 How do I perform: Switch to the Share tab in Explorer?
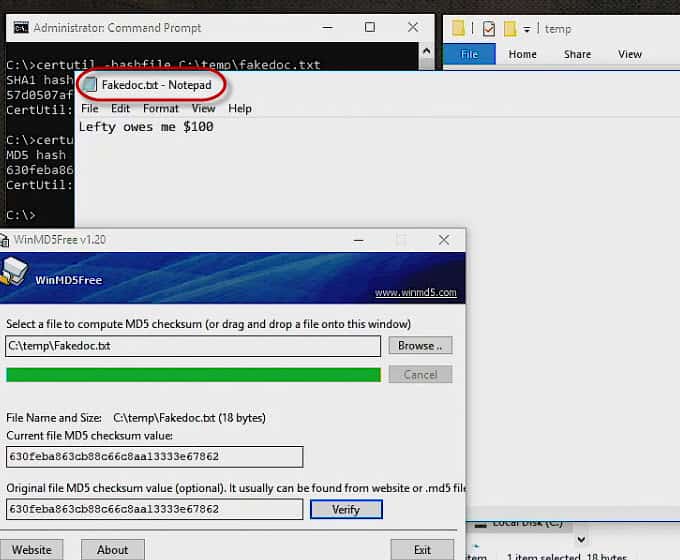tap(577, 54)
